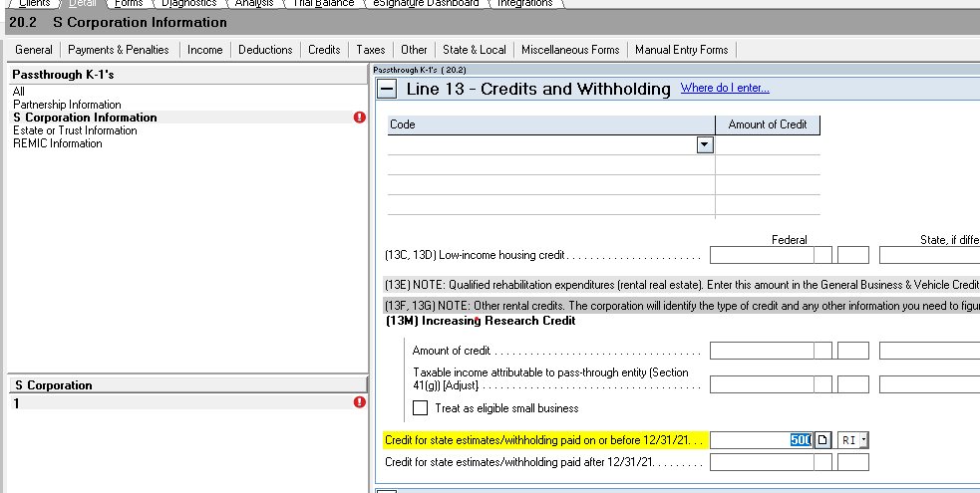Open the RI state code dropdown
This screenshot has width=980, height=493.
pyautogui.click(x=863, y=440)
